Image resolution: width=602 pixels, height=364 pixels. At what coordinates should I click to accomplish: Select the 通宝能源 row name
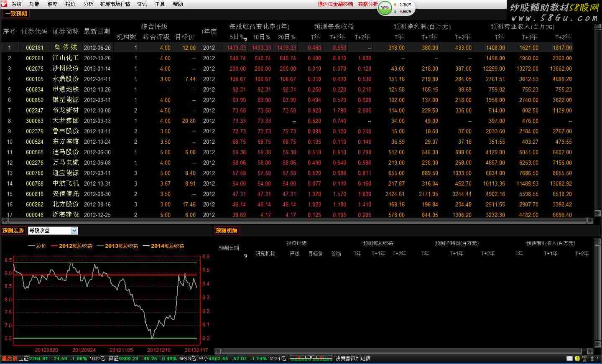click(66, 173)
